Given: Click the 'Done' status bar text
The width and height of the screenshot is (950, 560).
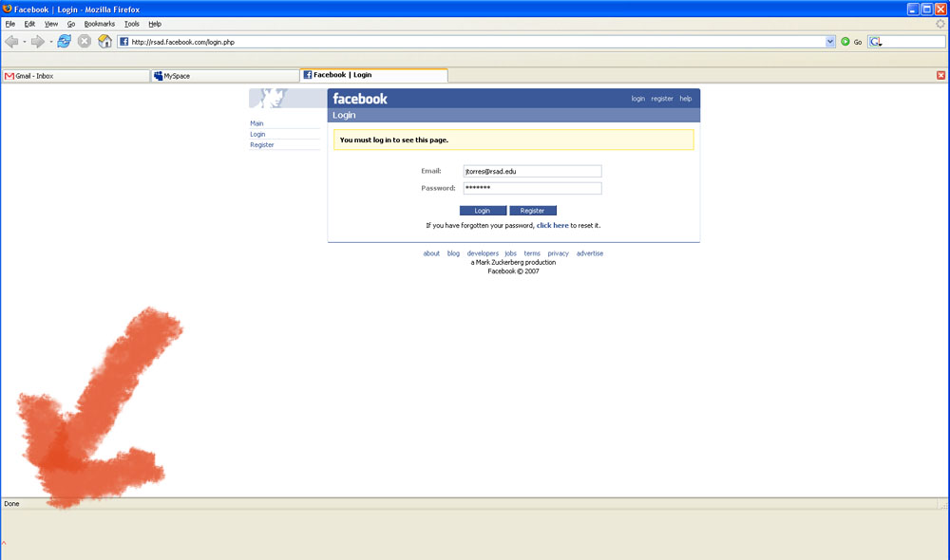Looking at the screenshot, I should (x=11, y=504).
